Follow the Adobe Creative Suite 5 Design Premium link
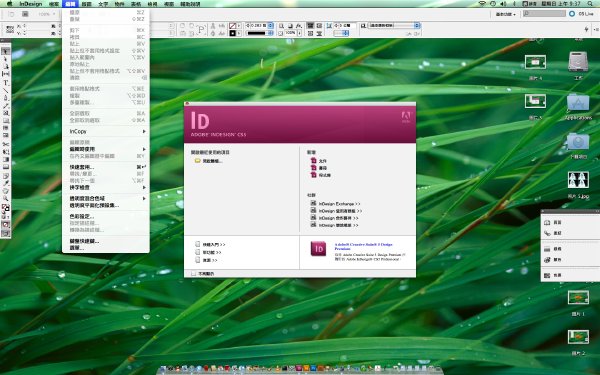Viewport: 600px width, 375px height. (364, 246)
